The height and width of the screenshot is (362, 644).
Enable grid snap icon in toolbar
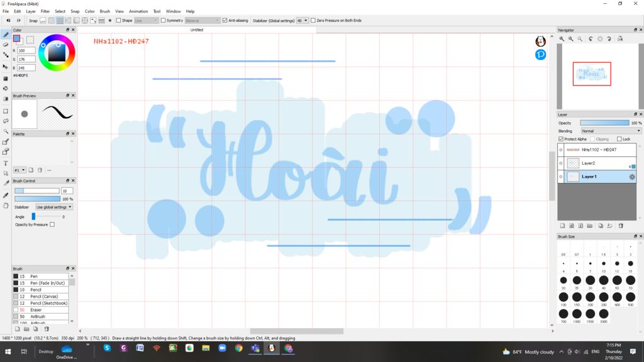[x=60, y=21]
